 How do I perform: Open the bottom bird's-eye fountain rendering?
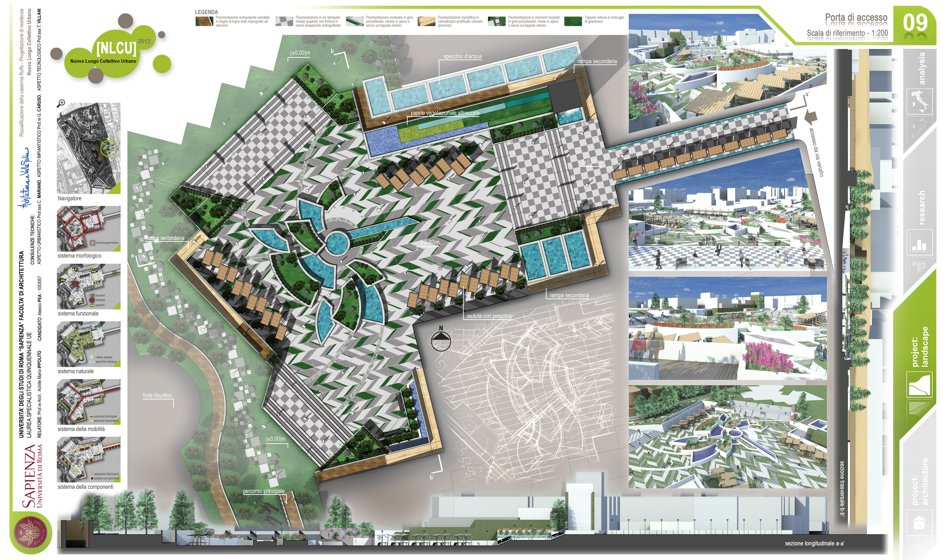point(727,437)
